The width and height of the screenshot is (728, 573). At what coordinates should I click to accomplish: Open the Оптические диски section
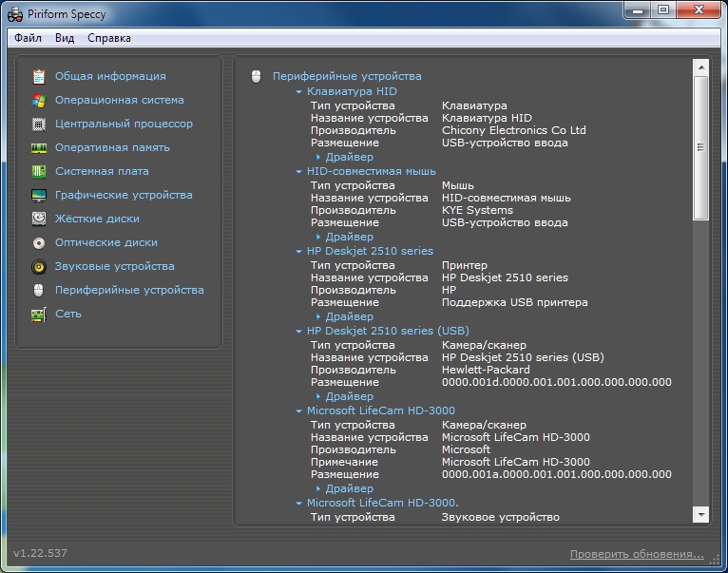[106, 242]
